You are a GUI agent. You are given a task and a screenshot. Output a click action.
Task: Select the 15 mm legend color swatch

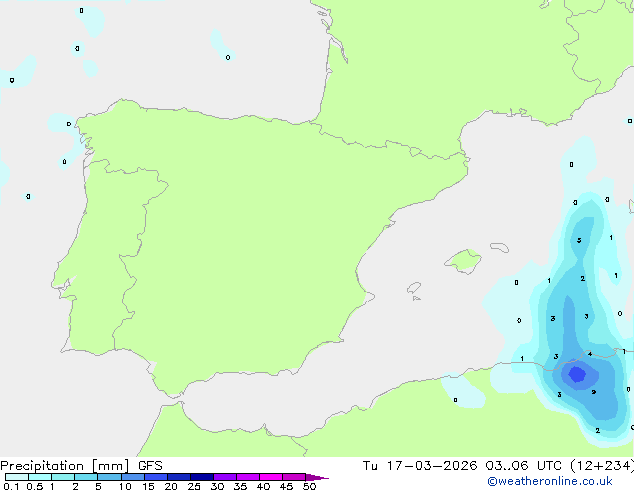coord(156,477)
